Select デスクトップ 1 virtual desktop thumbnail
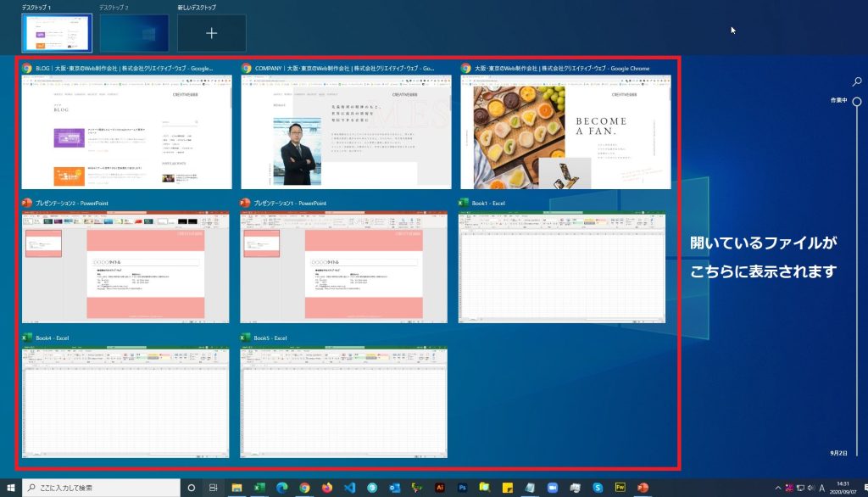Image resolution: width=868 pixels, height=497 pixels. click(x=57, y=33)
